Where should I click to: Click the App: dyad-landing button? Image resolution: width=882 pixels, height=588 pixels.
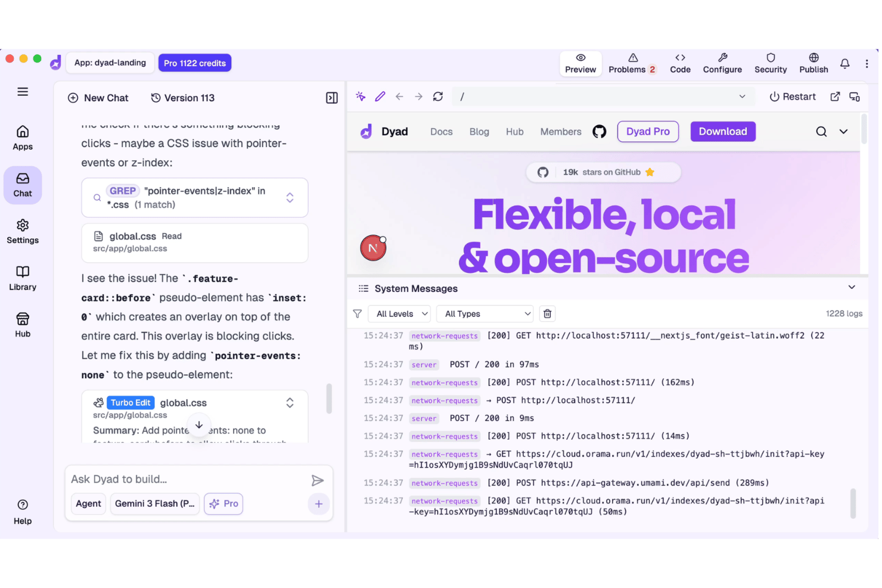pyautogui.click(x=110, y=63)
